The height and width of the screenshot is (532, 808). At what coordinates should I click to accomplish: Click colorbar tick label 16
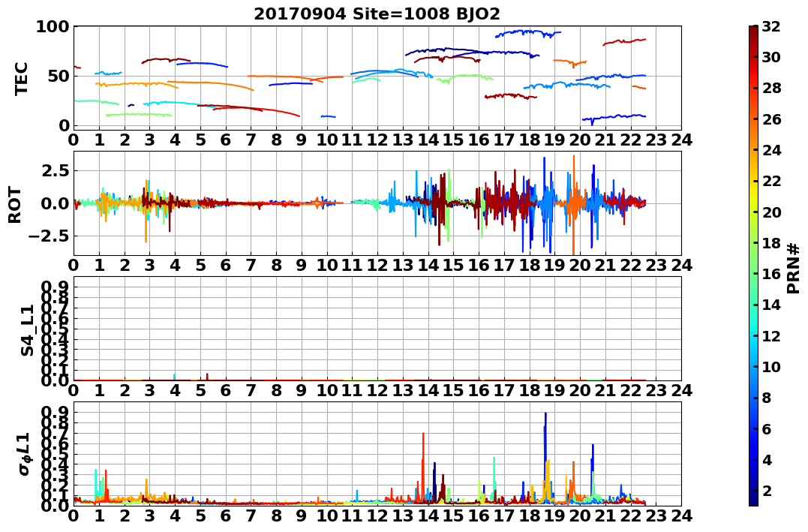(771, 274)
